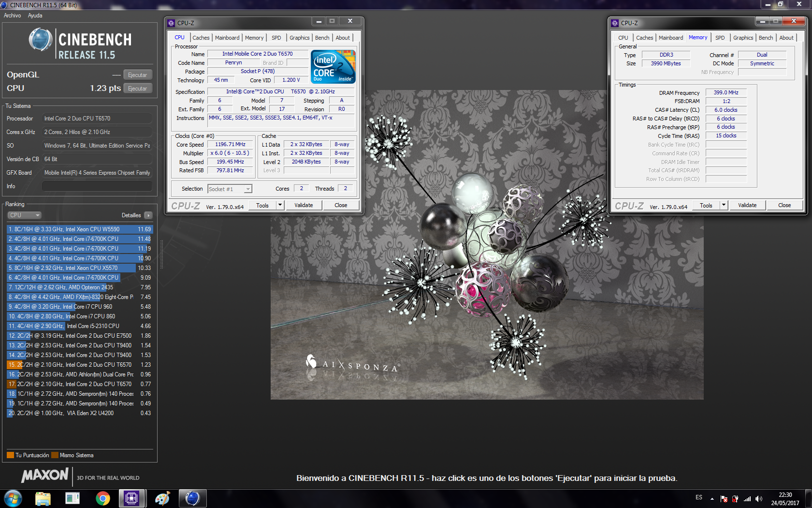Image resolution: width=812 pixels, height=508 pixels.
Task: Select ranking row AMD FX-8320 Eight-Core
Action: [x=80, y=297]
